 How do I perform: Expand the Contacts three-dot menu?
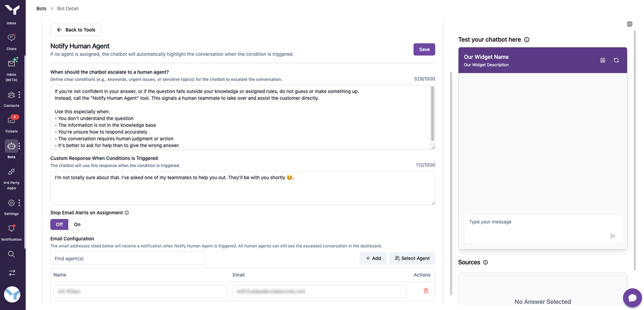click(19, 95)
